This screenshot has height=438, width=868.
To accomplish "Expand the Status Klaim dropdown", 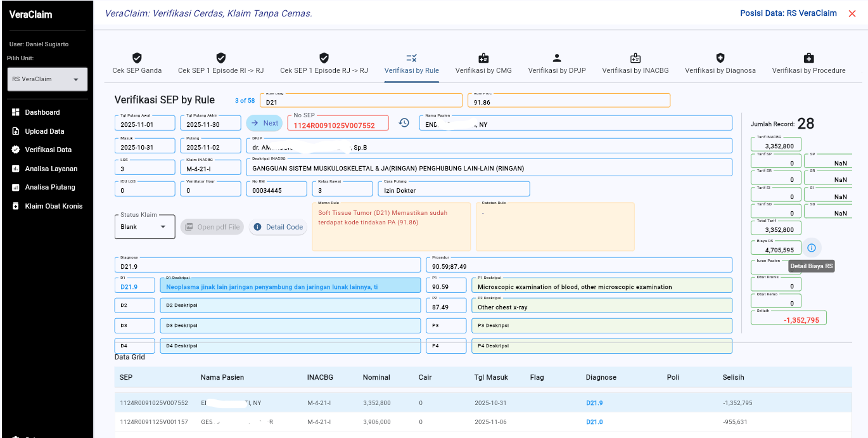I will click(144, 226).
